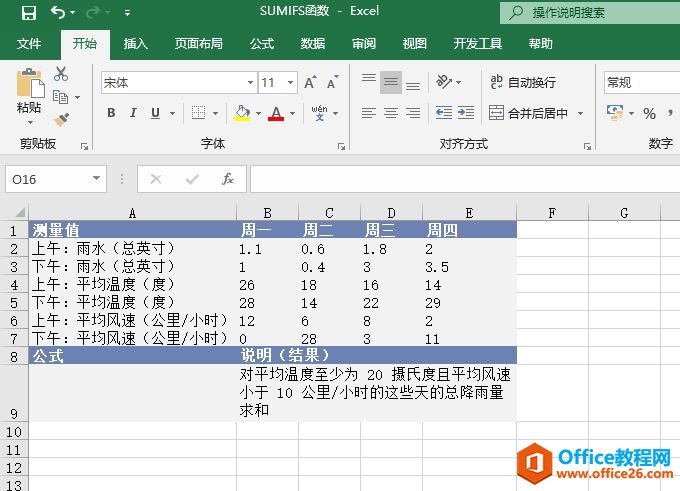Switch to the 页面布局 tab

[199, 44]
